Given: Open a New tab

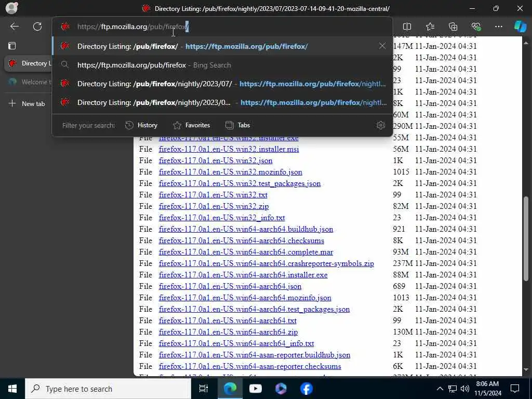Looking at the screenshot, I should point(27,103).
